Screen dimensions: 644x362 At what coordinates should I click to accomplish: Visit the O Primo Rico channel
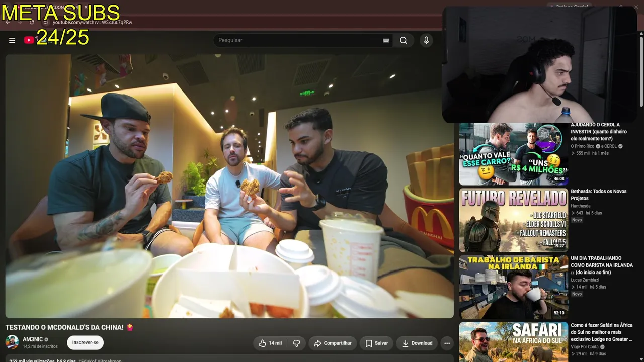click(583, 146)
